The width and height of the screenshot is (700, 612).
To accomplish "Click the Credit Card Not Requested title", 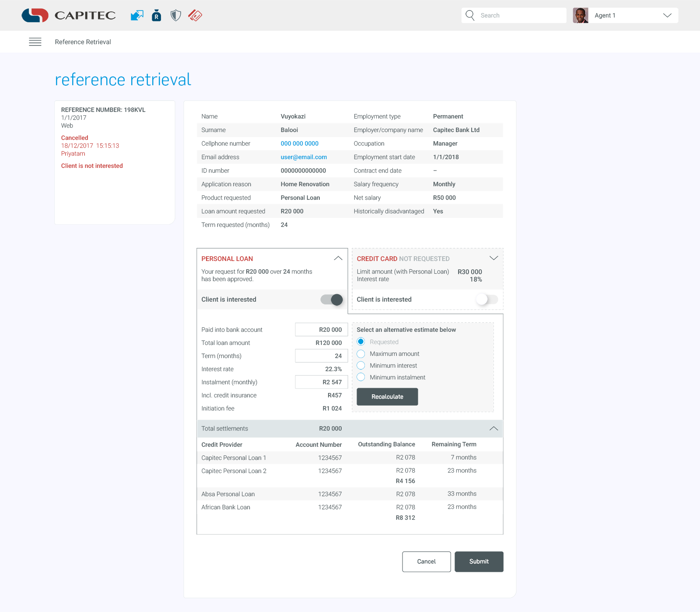I will (x=403, y=259).
